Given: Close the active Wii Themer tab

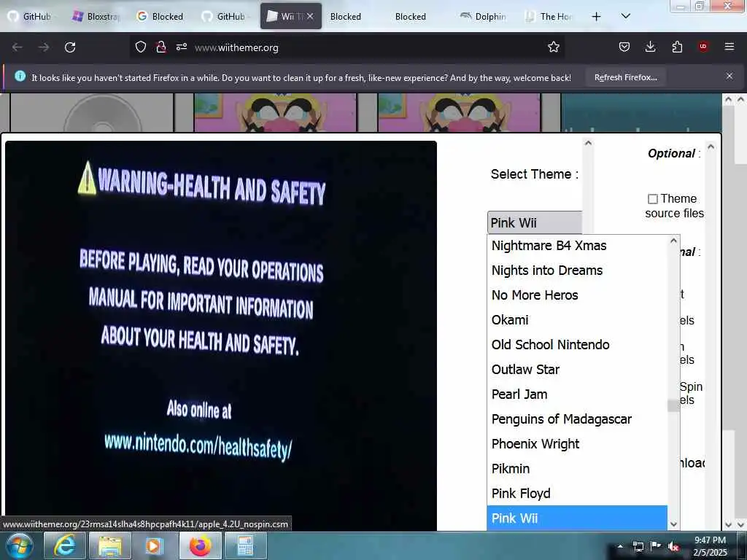Looking at the screenshot, I should 310,16.
